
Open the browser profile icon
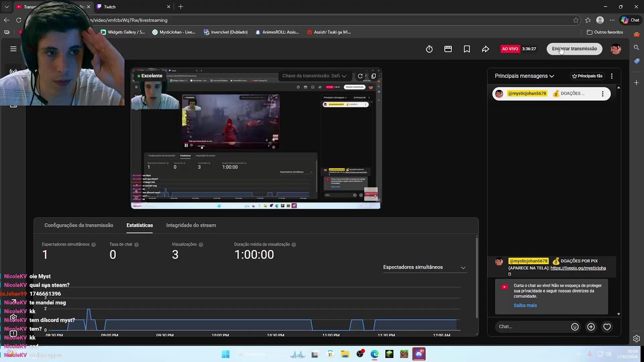pos(600,20)
